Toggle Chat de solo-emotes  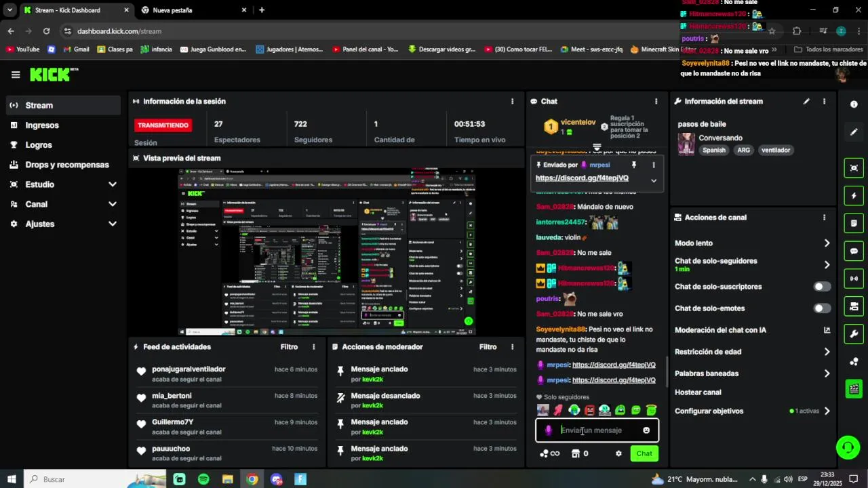[x=822, y=308]
